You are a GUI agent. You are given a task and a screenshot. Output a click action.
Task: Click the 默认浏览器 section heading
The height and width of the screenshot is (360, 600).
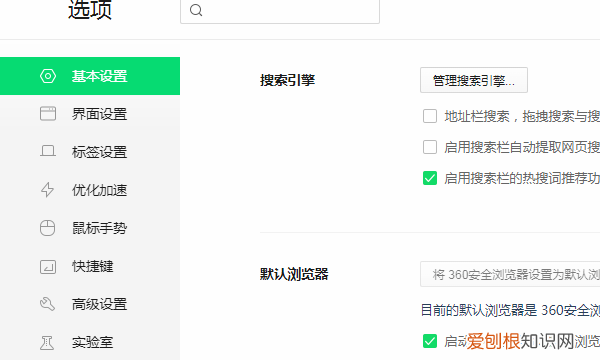[x=294, y=274]
